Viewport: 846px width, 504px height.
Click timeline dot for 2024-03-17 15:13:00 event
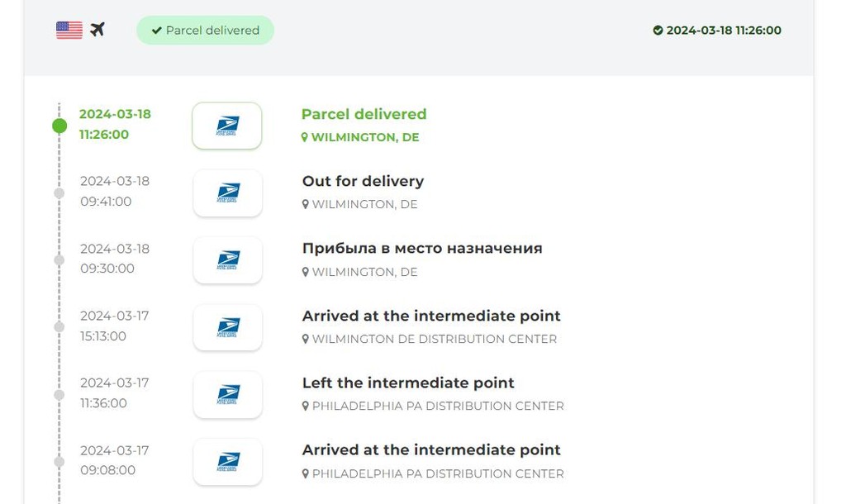[59, 327]
